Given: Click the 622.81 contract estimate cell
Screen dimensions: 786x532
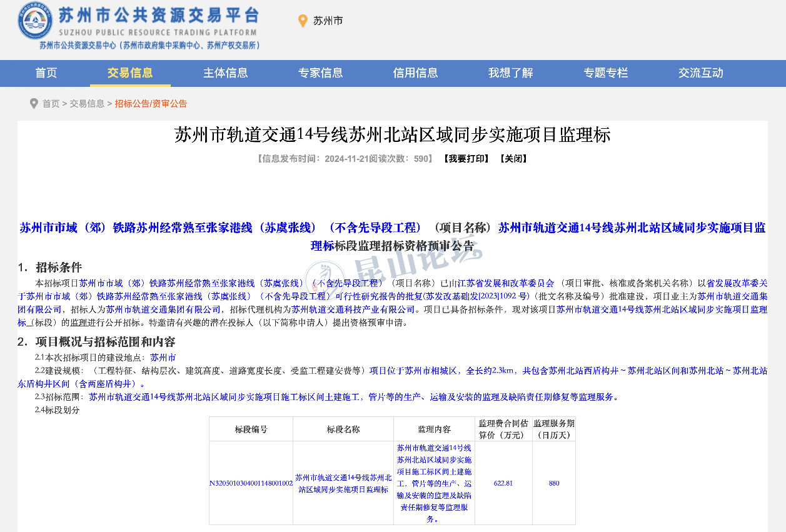Looking at the screenshot, I should (503, 483).
